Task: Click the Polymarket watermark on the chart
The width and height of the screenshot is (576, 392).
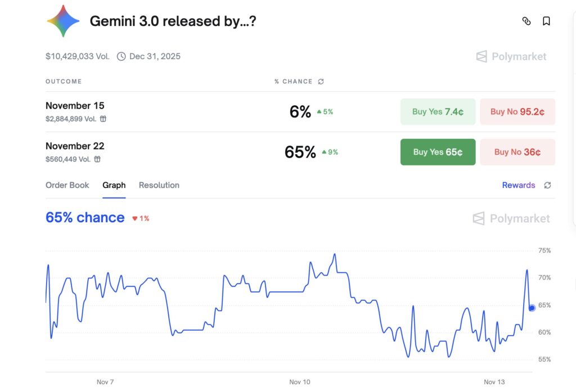Action: point(510,219)
